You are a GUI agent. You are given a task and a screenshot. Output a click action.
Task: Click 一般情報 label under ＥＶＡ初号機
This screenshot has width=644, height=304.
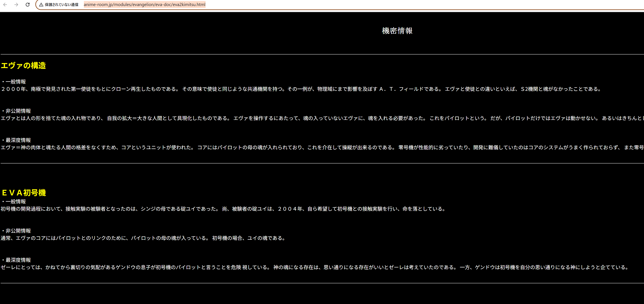coord(15,201)
